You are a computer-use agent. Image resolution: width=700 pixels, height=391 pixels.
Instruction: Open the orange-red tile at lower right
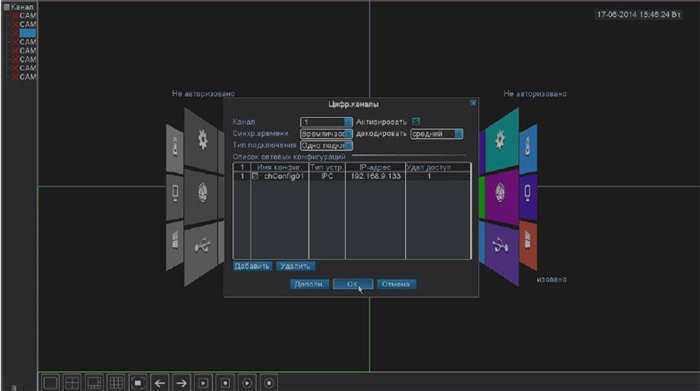tap(528, 244)
